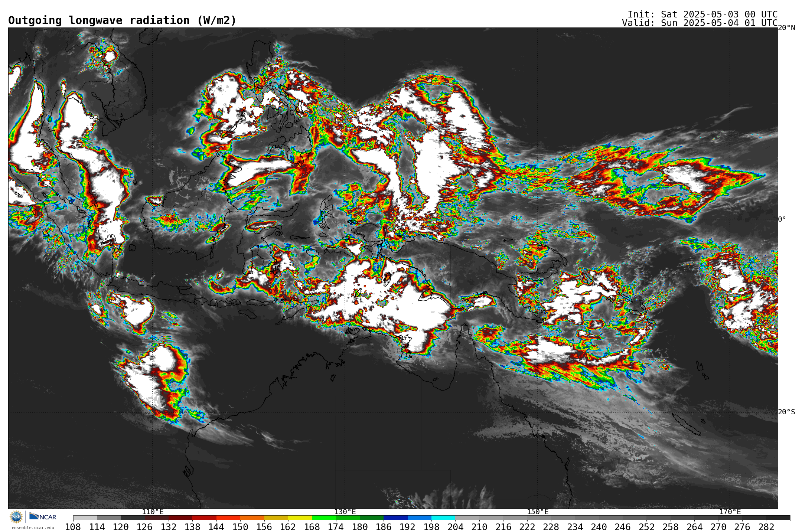Click the 130°E longitude label
The image size is (802, 532).
click(x=345, y=512)
